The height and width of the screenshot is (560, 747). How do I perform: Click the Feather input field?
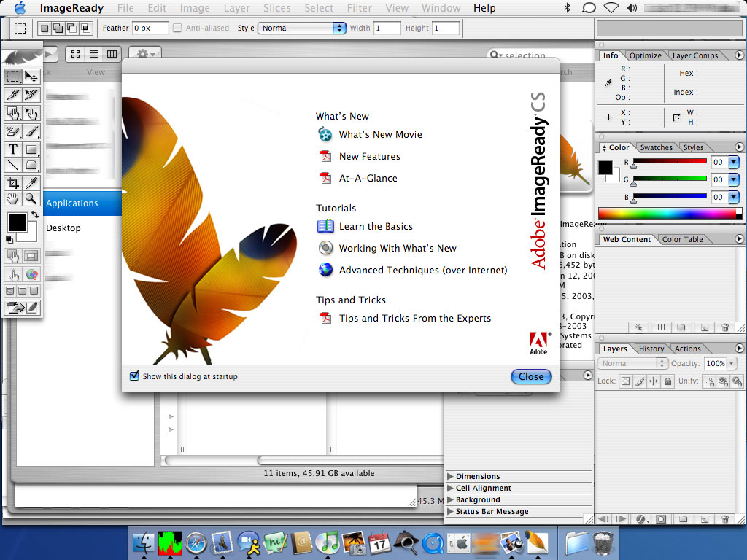click(150, 28)
